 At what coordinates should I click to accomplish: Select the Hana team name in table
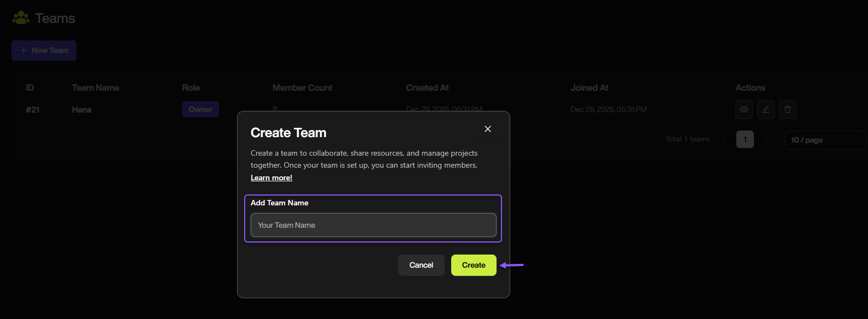tap(81, 110)
